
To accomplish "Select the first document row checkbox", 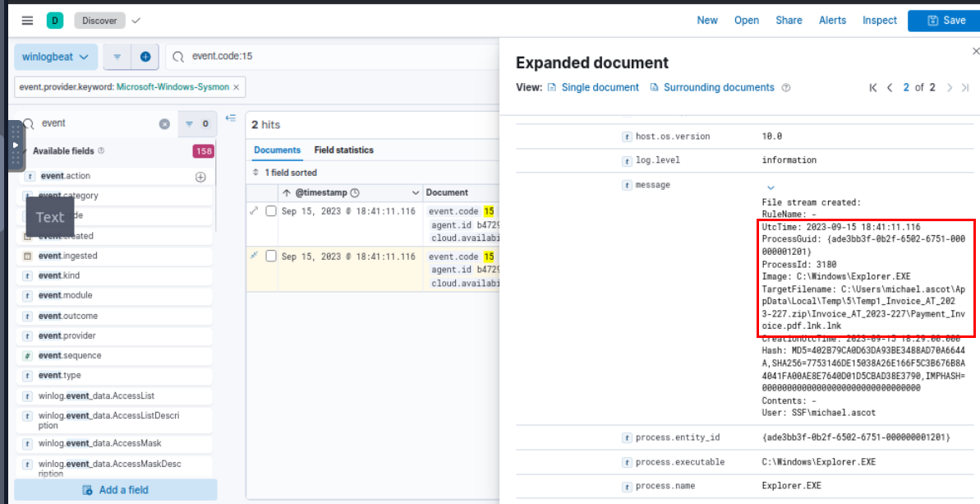I will click(x=271, y=211).
